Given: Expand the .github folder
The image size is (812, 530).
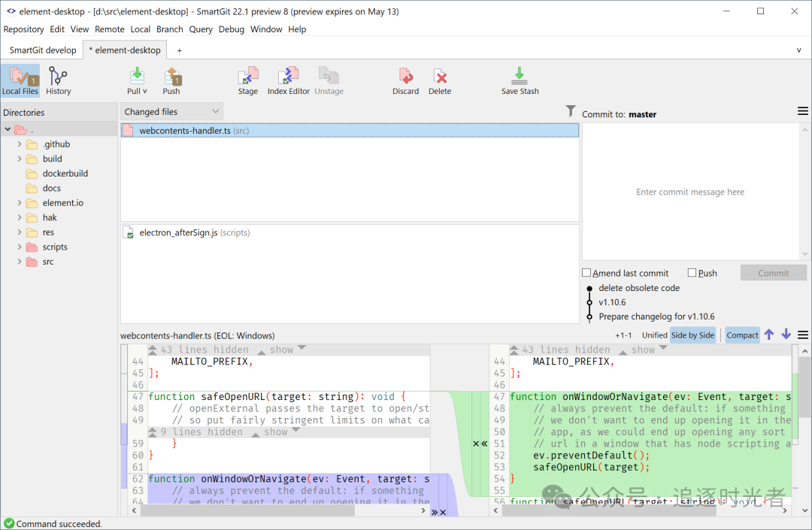Looking at the screenshot, I should click(x=20, y=144).
